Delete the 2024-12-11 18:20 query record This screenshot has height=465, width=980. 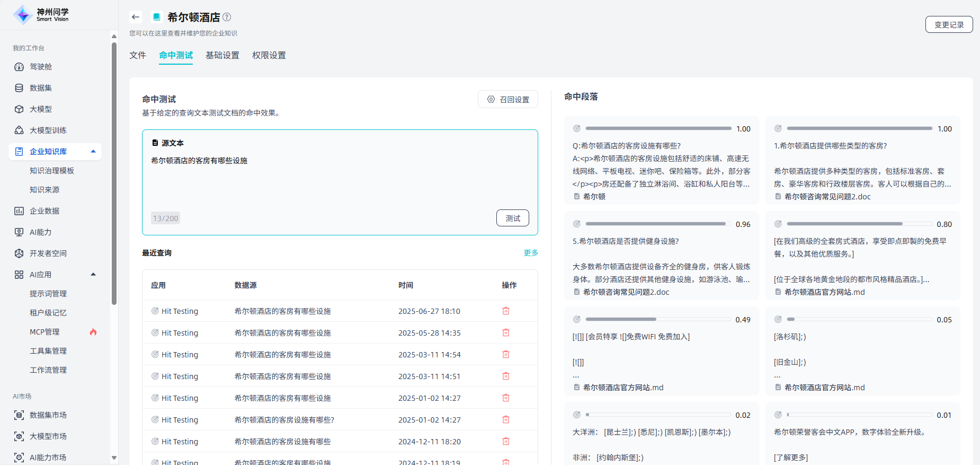[x=506, y=442]
